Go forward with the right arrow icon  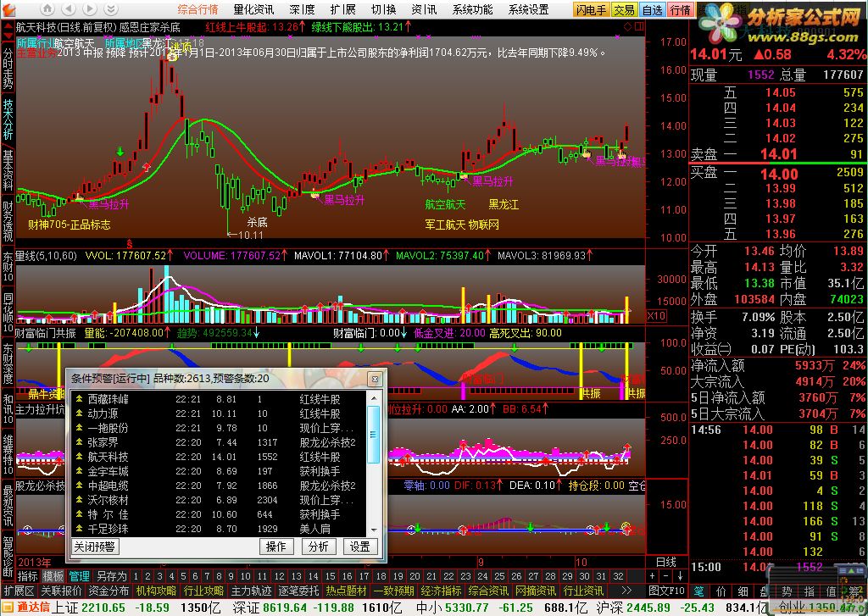pyautogui.click(x=90, y=8)
